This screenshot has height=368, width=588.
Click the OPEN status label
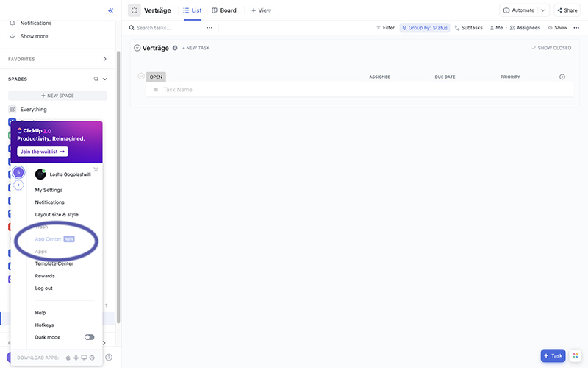(156, 77)
